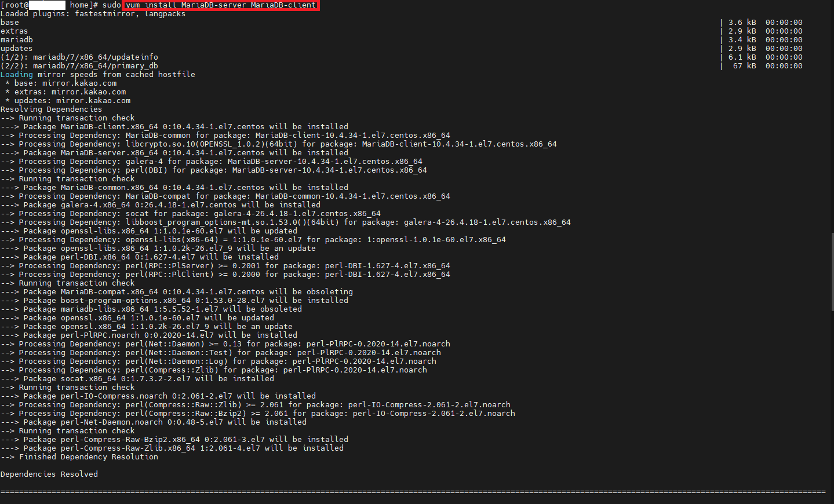The width and height of the screenshot is (834, 504).
Task: Click the 'perl(DBI) for package' dependency line
Action: click(x=214, y=170)
